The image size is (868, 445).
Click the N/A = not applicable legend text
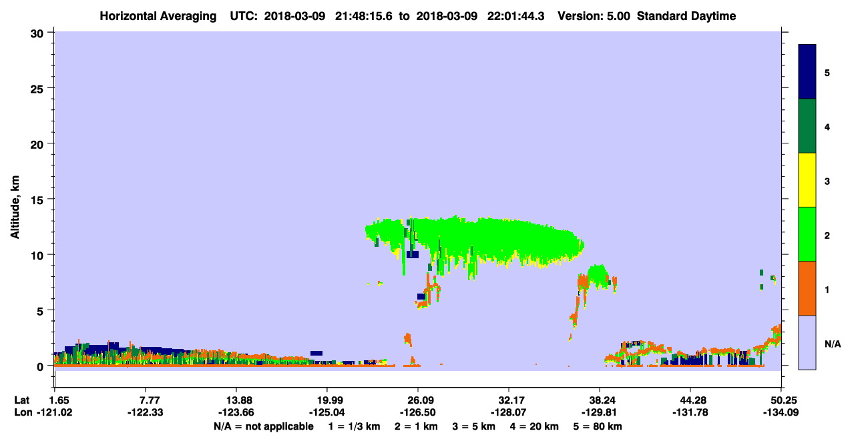(x=263, y=426)
